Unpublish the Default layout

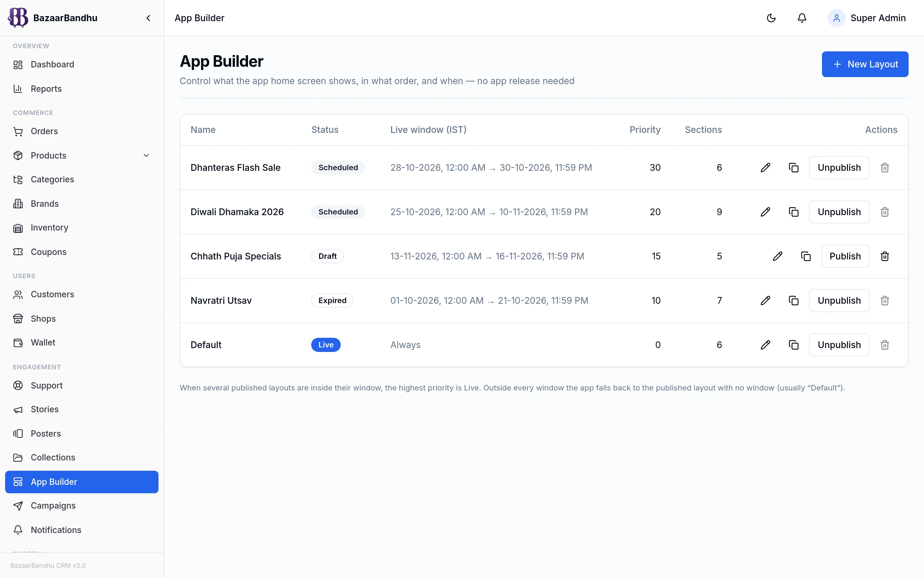839,345
